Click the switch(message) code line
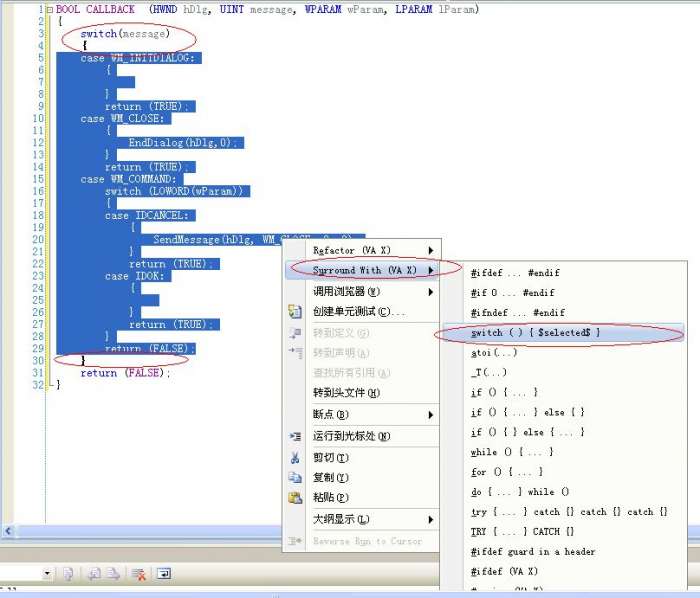 click(x=125, y=33)
